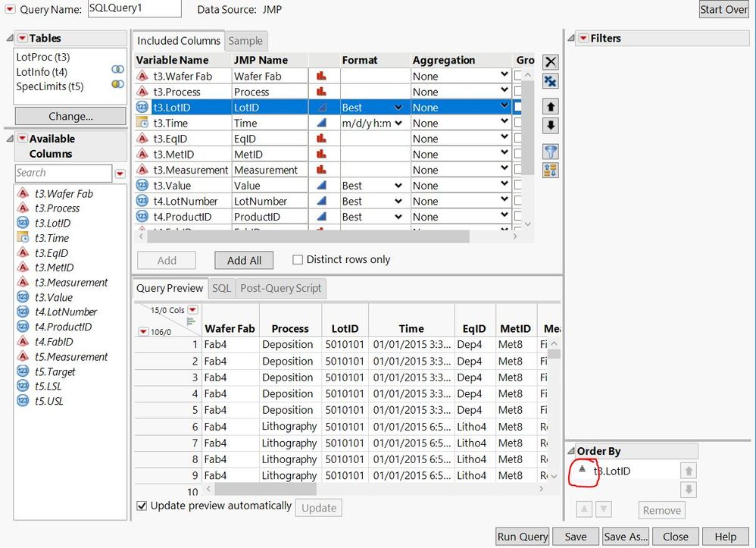Open the red triangle menu for Filters

583,38
